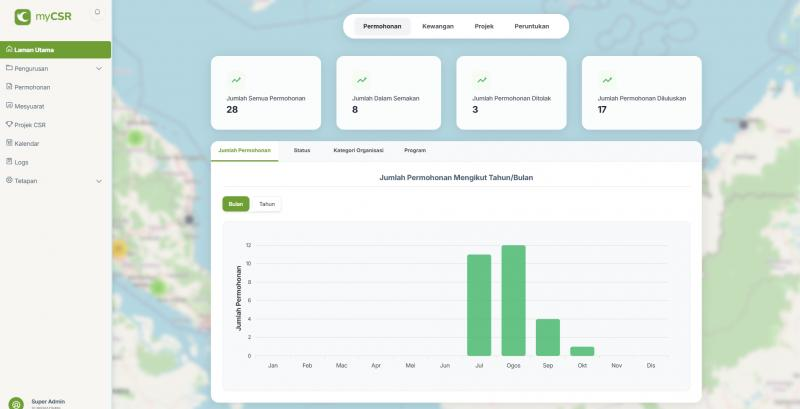Click the Laman Utama home icon
The image size is (800, 409).
pyautogui.click(x=9, y=49)
